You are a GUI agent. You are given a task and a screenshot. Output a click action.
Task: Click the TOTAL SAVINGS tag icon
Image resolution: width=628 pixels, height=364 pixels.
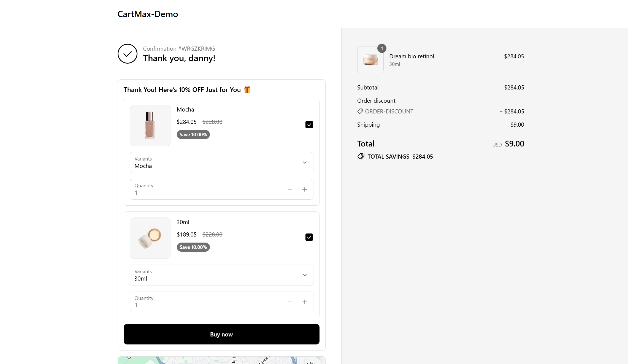point(361,156)
